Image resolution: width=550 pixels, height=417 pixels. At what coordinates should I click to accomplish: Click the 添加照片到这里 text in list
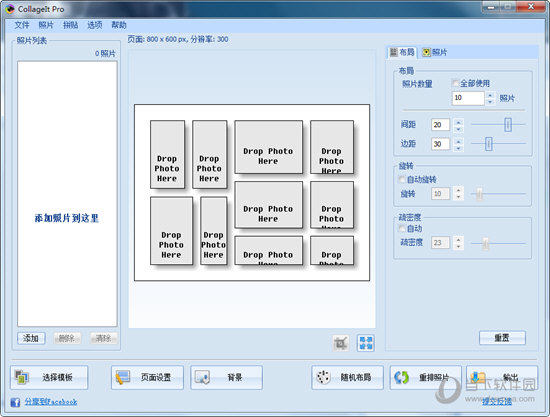[67, 218]
